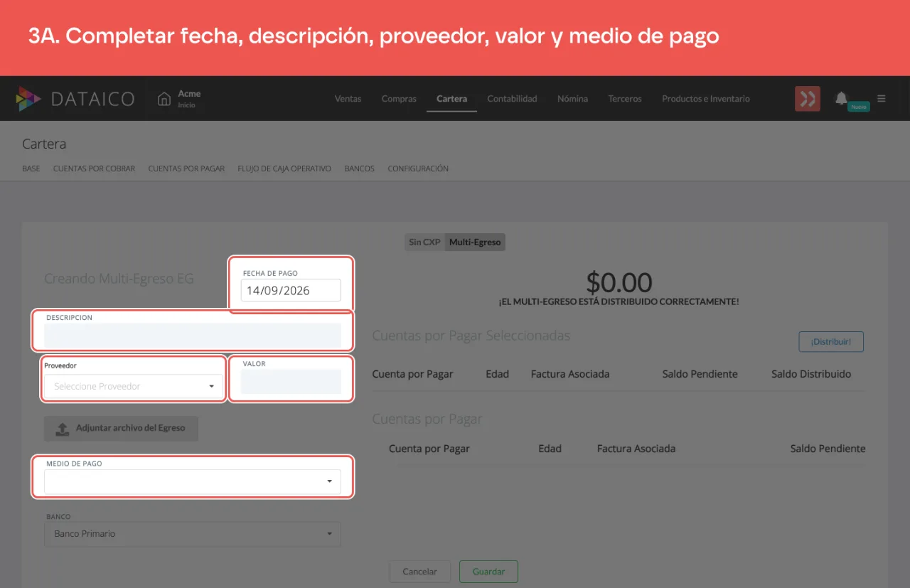Open the Cuentas por Cobrar tab
Screen dimensions: 910x588
click(x=94, y=169)
